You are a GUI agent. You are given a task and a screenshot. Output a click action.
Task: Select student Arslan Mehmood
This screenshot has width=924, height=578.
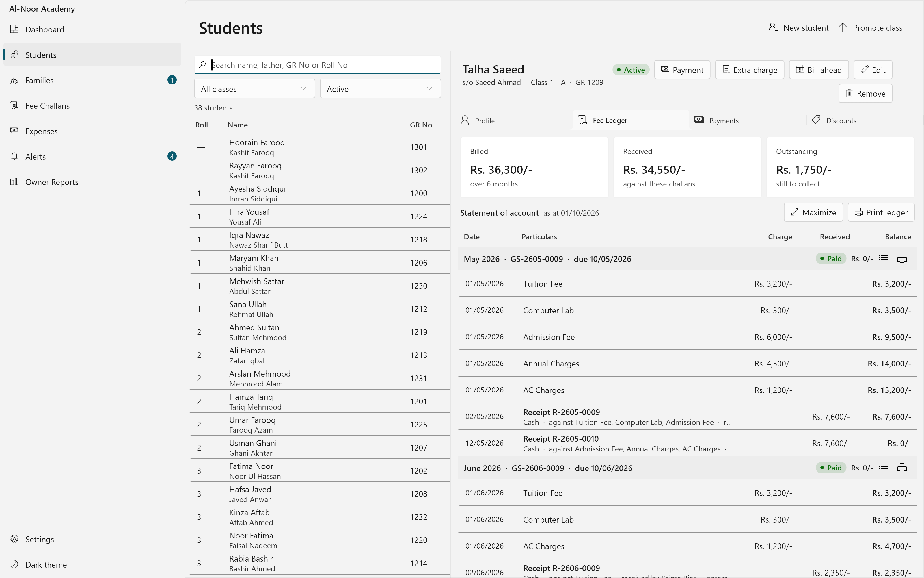click(x=320, y=378)
